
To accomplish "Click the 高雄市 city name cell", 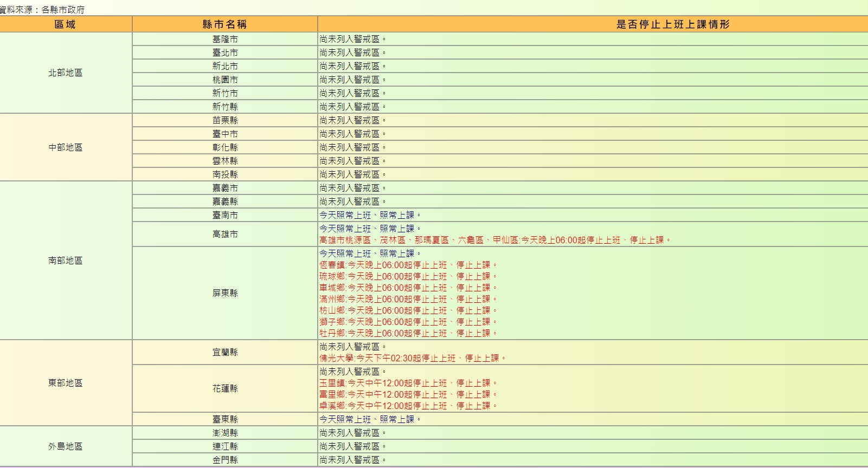I will coord(225,234).
